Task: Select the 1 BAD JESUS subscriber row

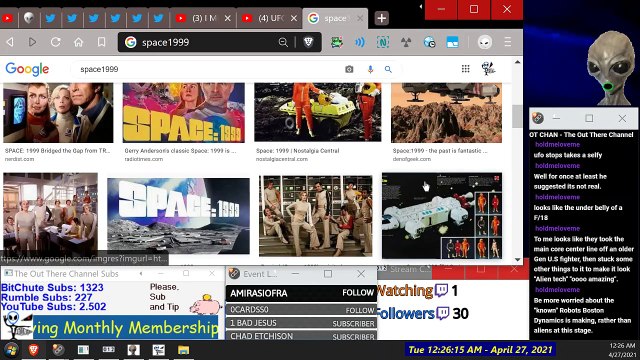Action: (302, 323)
